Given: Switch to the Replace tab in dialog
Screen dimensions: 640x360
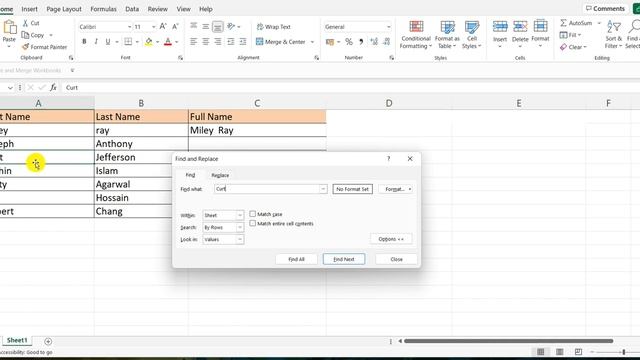Looking at the screenshot, I should click(x=220, y=175).
